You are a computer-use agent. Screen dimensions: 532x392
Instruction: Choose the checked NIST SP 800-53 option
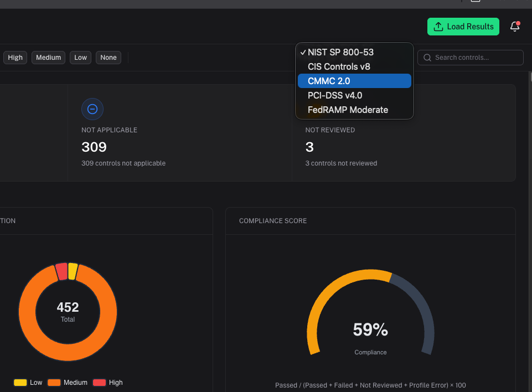340,52
